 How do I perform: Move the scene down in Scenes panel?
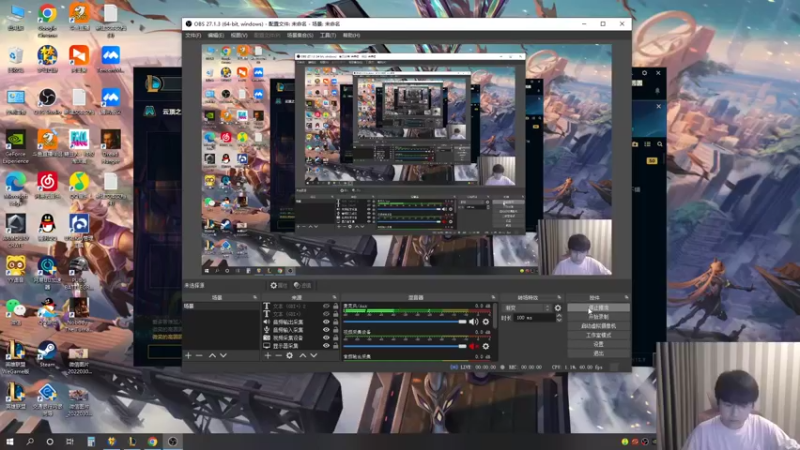[x=223, y=355]
